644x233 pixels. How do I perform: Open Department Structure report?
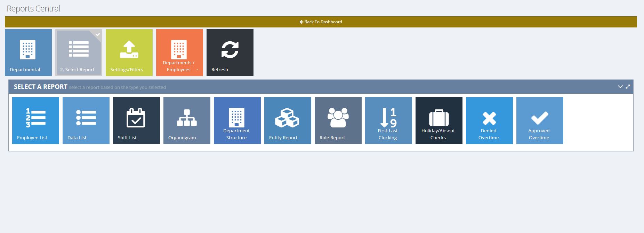237,120
